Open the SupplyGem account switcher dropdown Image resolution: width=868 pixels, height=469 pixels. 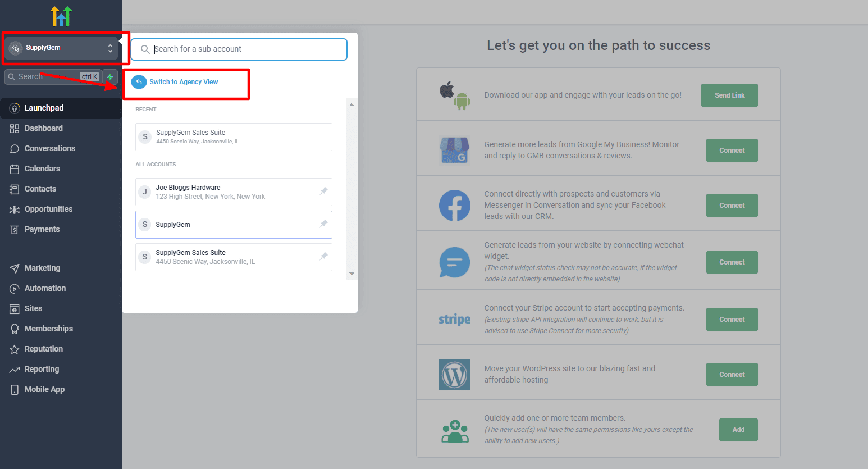pos(61,48)
